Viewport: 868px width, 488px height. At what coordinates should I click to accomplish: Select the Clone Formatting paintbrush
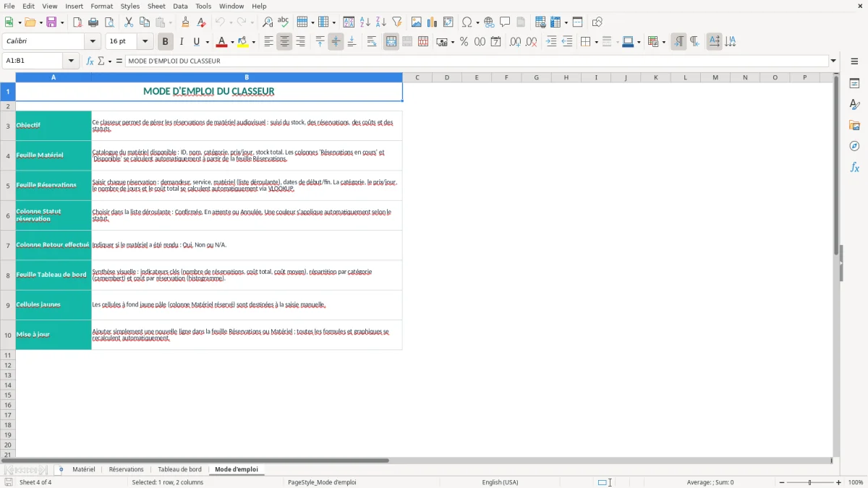pos(186,22)
